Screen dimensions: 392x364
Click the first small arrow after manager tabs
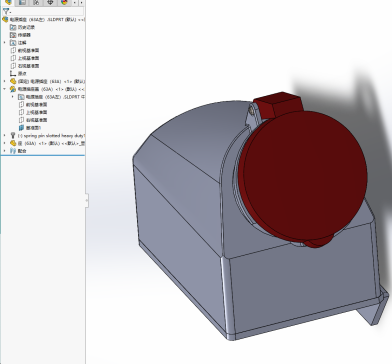75,3
